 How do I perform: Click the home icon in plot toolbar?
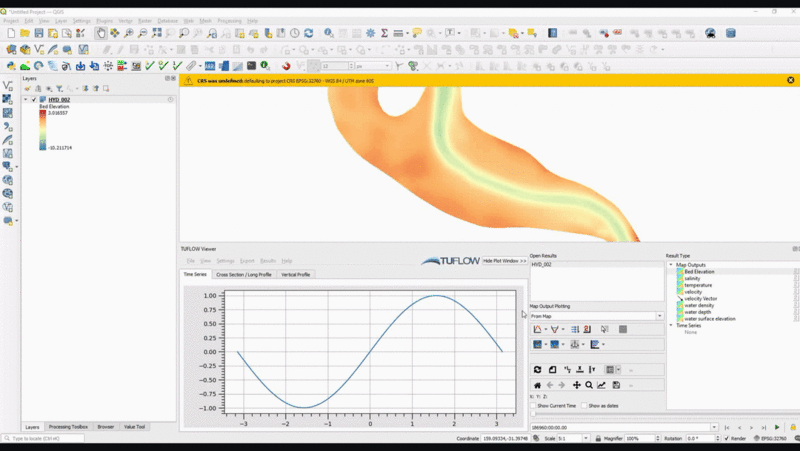point(537,385)
